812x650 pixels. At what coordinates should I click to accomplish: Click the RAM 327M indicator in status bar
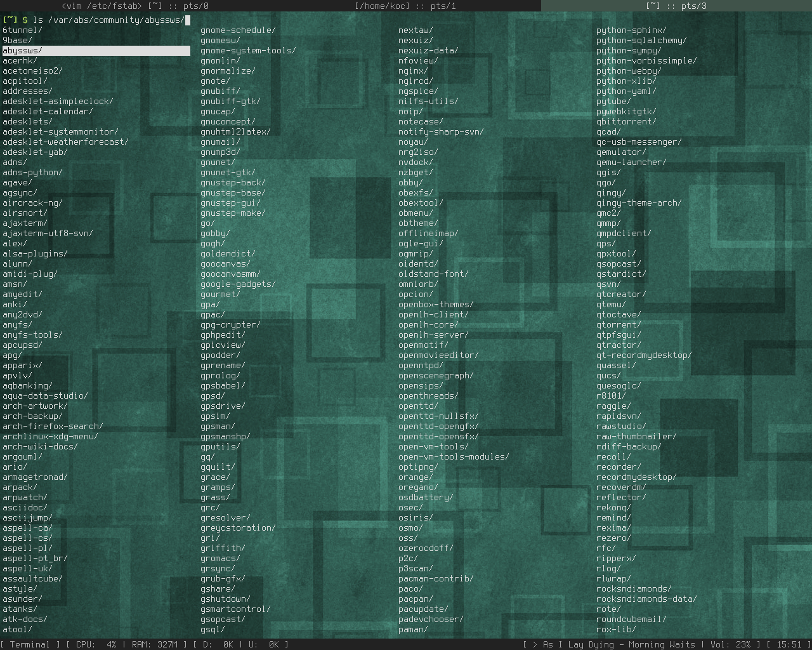(x=154, y=644)
